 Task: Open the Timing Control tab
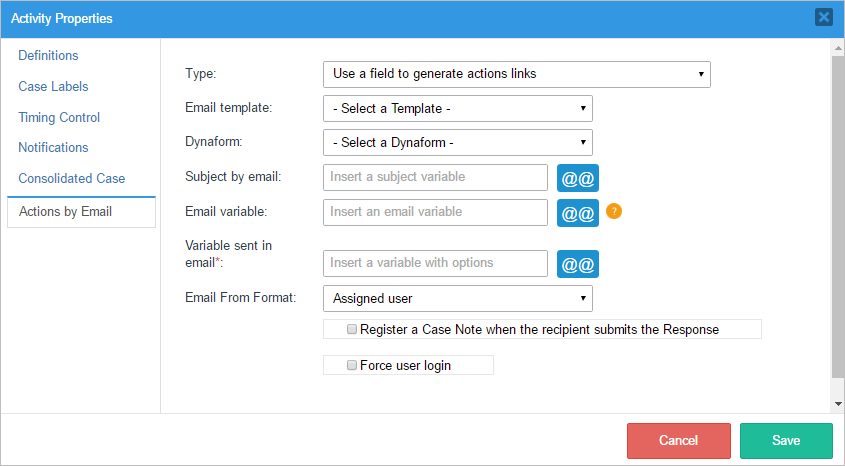click(x=59, y=118)
